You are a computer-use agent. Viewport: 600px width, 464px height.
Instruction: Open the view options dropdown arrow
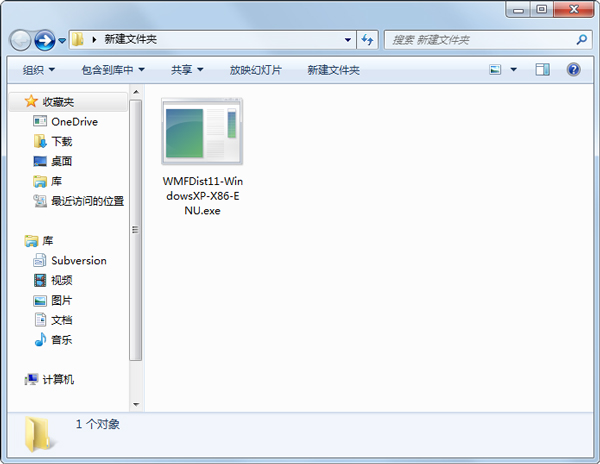pyautogui.click(x=514, y=70)
